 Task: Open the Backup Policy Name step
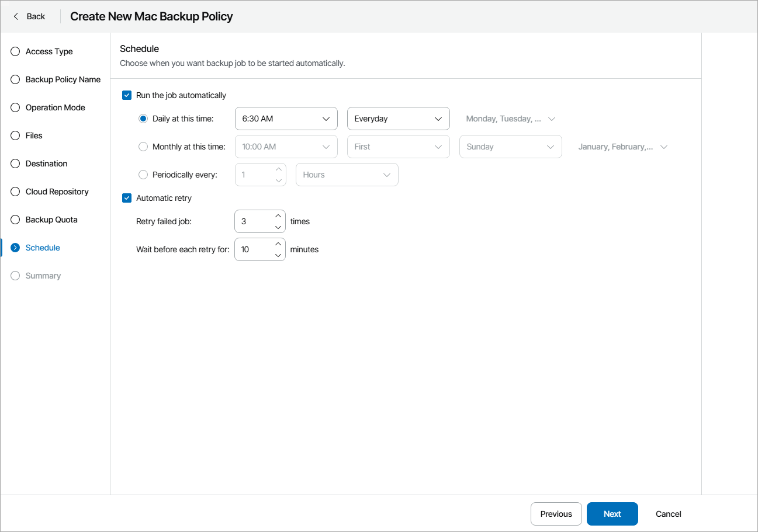[15, 79]
